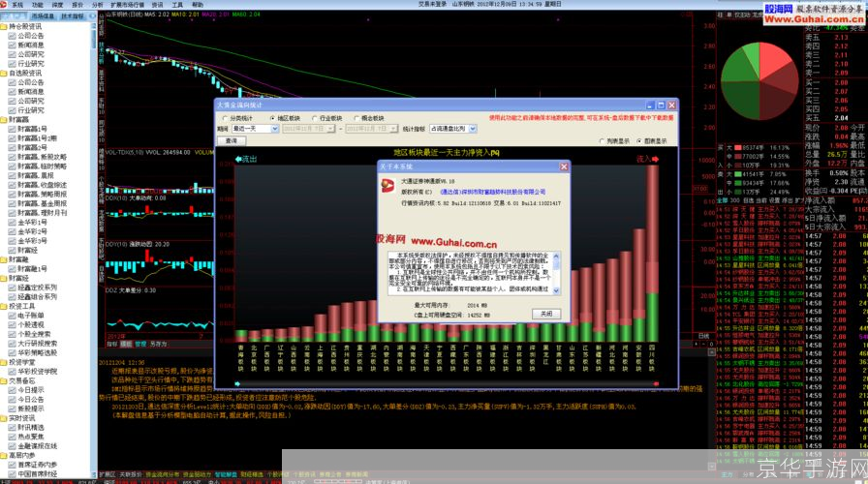The height and width of the screenshot is (484, 868).
Task: Click the red app logo in menu bar
Action: point(3,5)
